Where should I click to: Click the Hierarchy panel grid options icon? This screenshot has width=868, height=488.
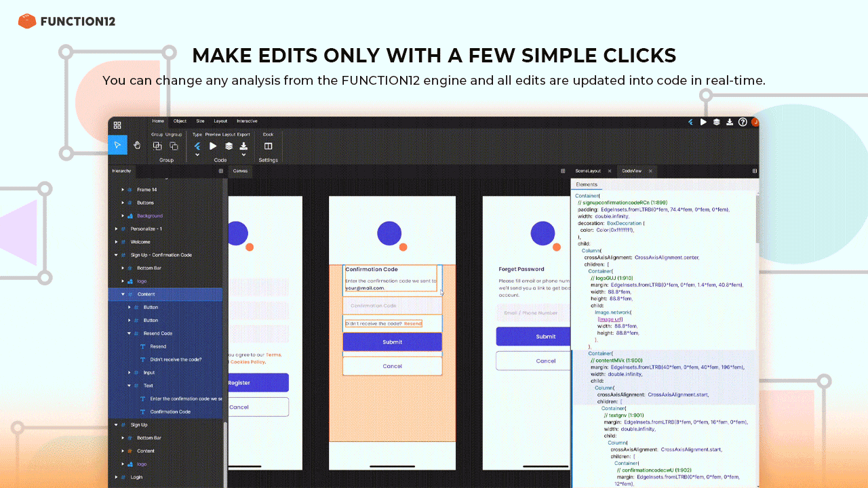tap(220, 171)
